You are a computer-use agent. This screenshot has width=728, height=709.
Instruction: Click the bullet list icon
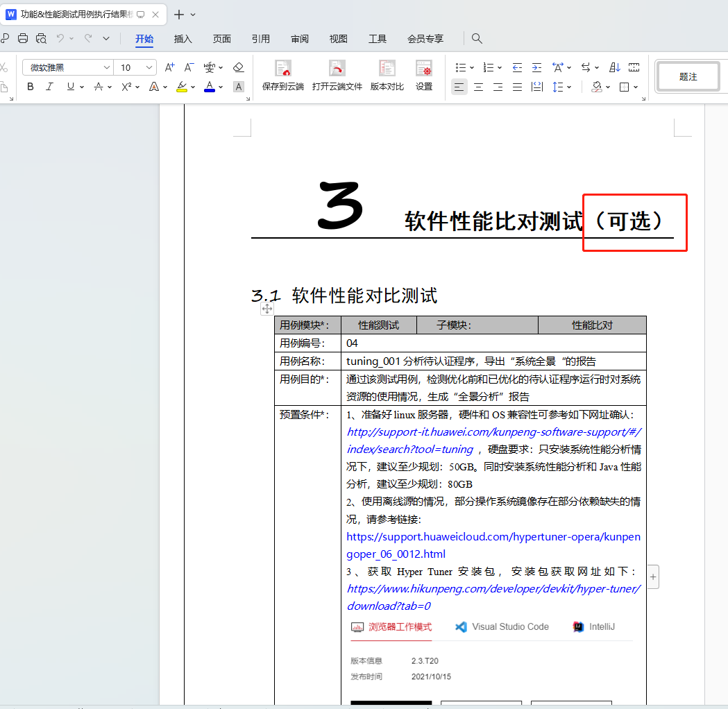pyautogui.click(x=461, y=68)
